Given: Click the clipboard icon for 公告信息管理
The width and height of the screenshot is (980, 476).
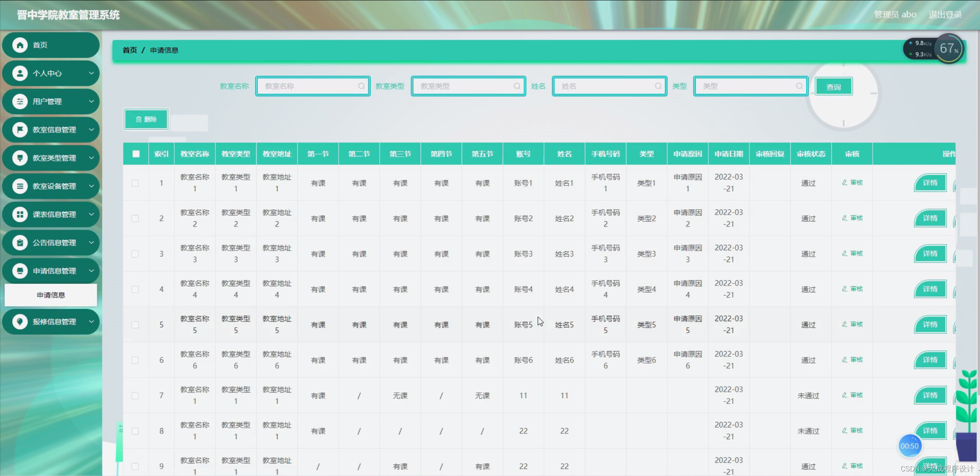Looking at the screenshot, I should click(x=20, y=243).
